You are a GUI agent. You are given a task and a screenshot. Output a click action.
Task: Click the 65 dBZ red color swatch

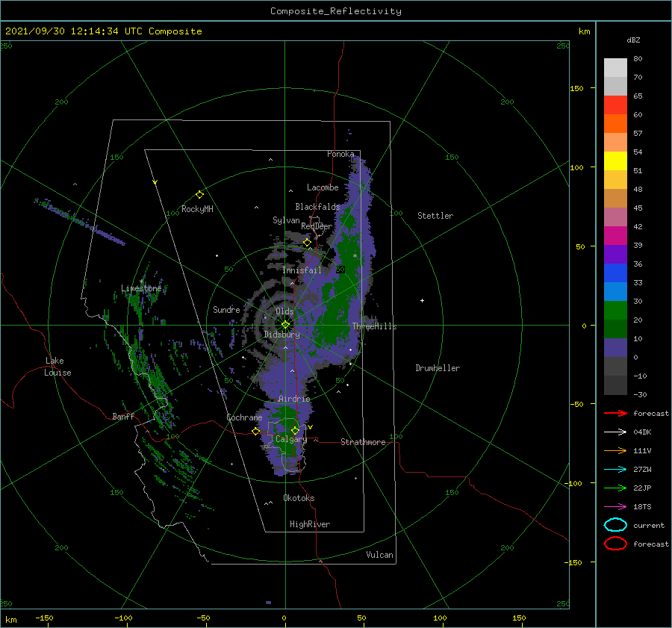[x=615, y=105]
